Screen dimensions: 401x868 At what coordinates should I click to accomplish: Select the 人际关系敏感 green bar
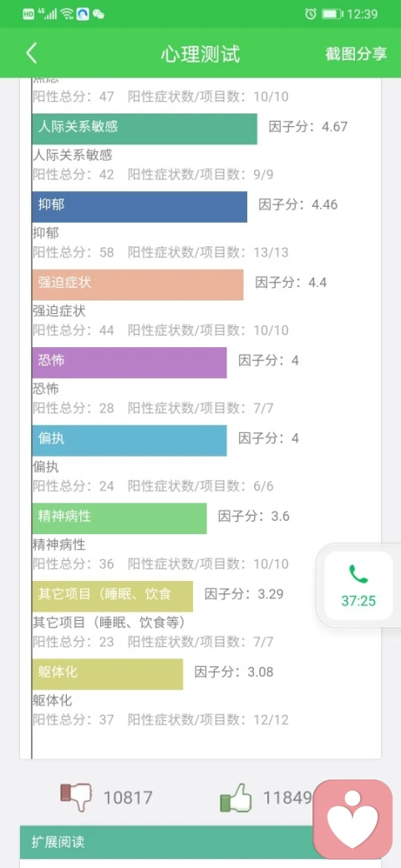145,129
